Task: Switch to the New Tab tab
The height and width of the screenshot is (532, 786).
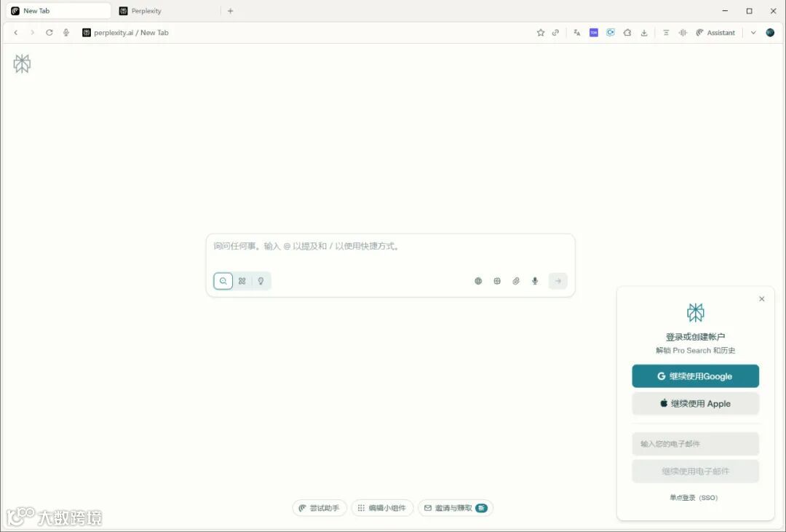Action: tap(58, 10)
